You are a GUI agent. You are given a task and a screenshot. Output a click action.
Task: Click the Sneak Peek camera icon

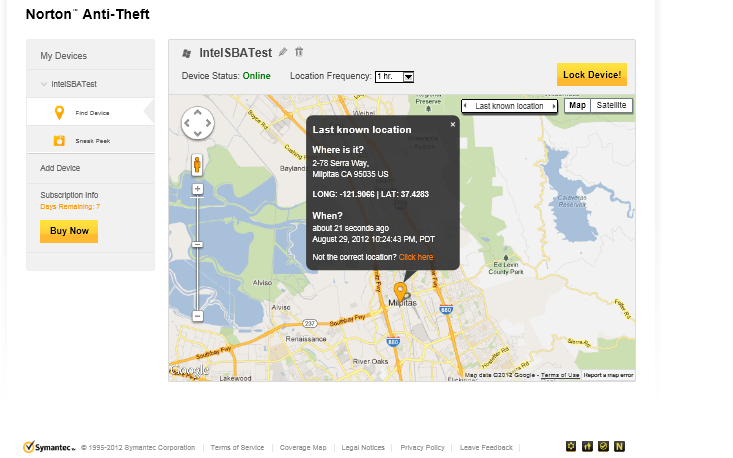coord(59,141)
